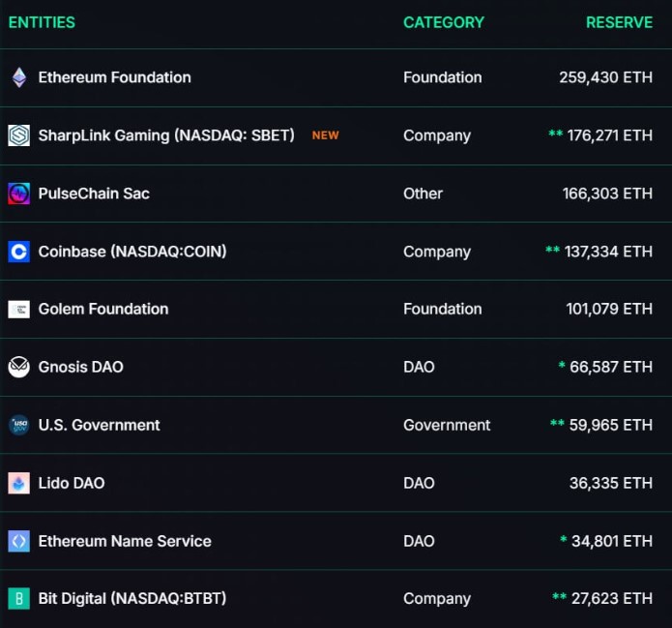
Task: Click the PulseChain Sac logo icon
Action: click(19, 194)
